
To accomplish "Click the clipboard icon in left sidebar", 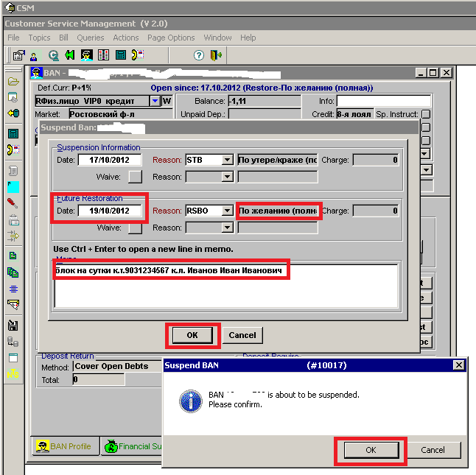I will tap(13, 220).
